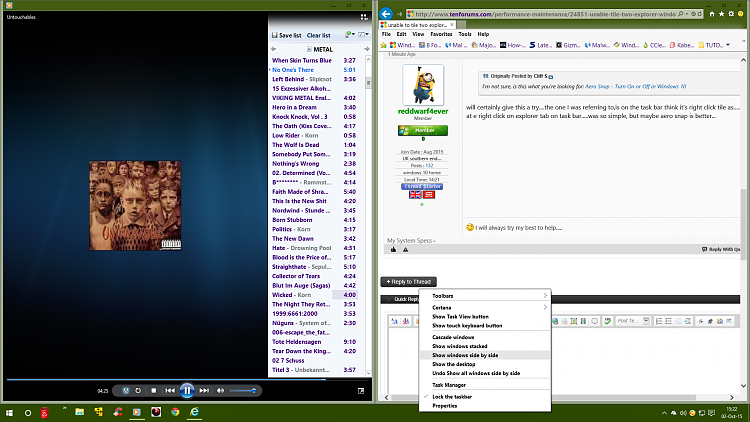Expand the Cortana submenu
The height and width of the screenshot is (422, 750).
tap(485, 308)
